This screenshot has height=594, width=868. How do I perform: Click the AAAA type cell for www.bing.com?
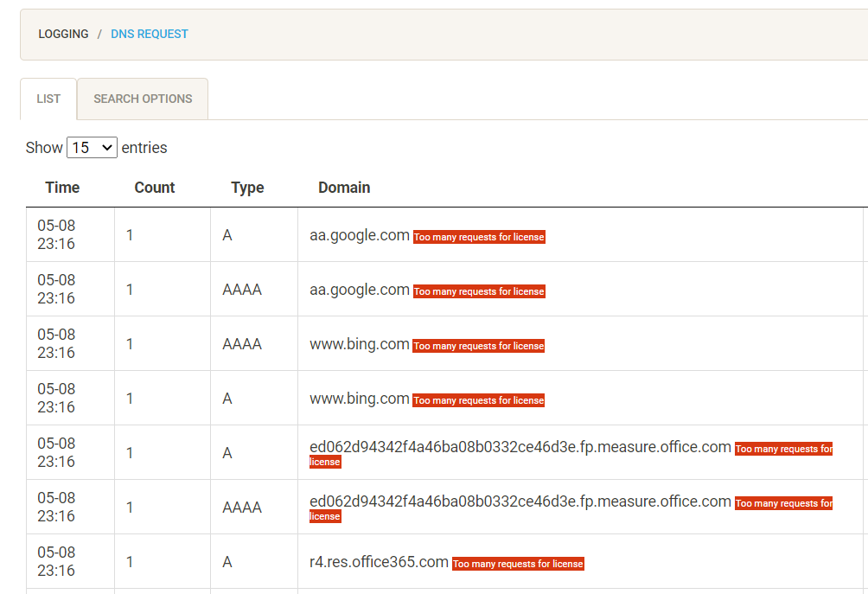pos(242,344)
